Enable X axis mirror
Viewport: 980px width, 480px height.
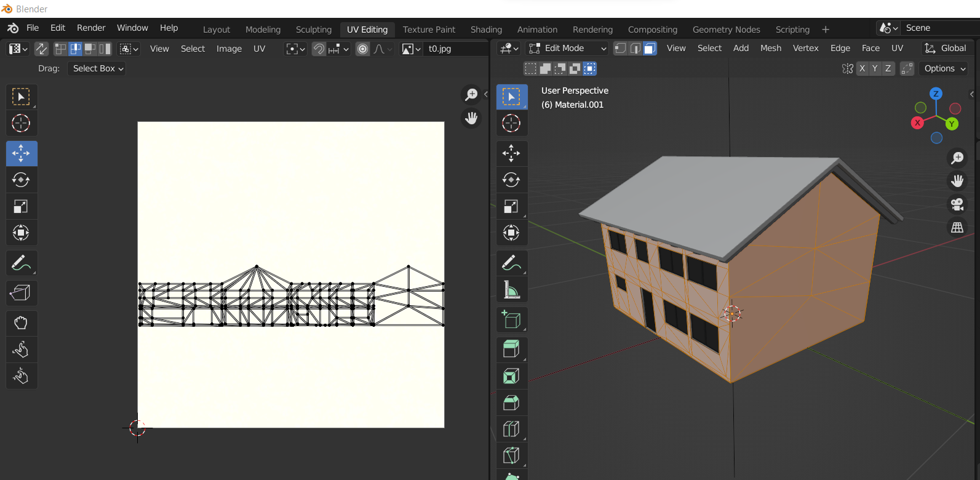[862, 68]
